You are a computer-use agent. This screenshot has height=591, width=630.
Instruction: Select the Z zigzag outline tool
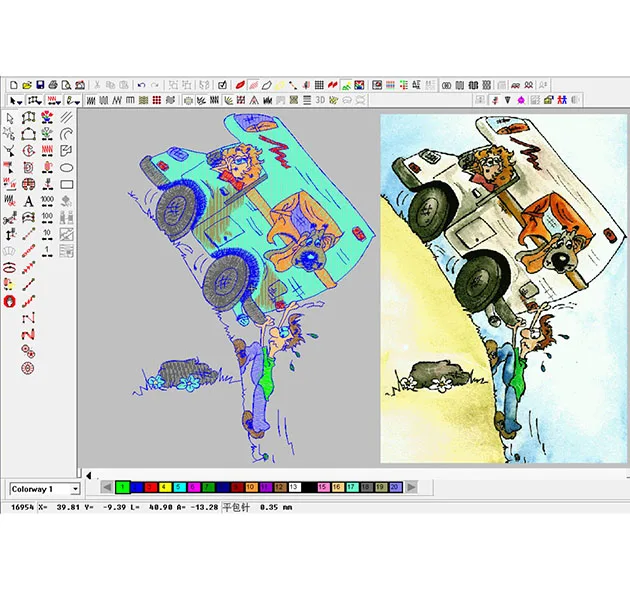29,318
